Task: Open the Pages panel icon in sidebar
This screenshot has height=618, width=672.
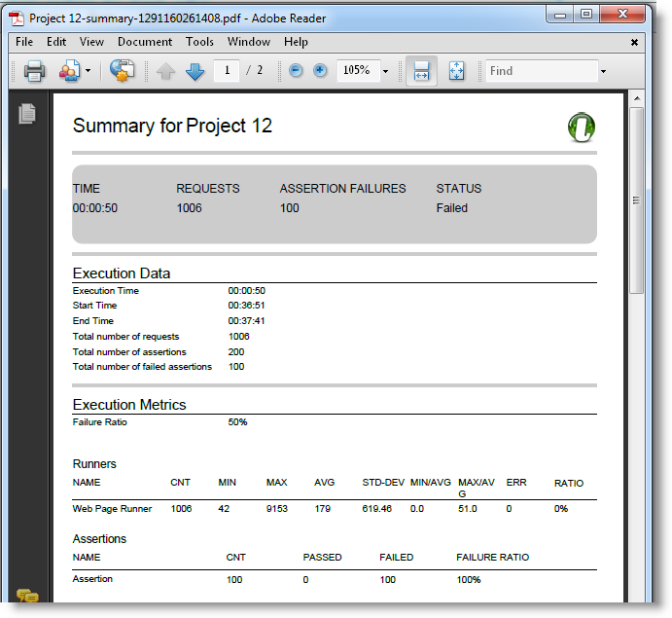Action: coord(27,114)
